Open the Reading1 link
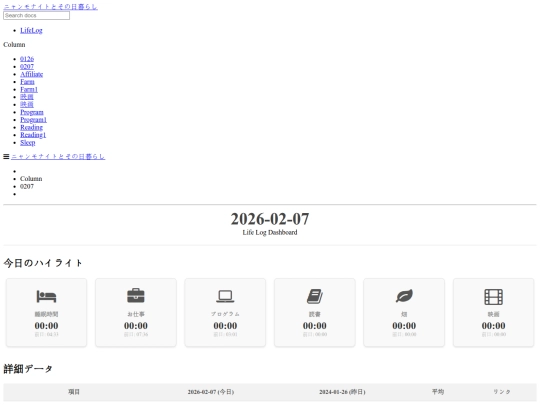This screenshot has width=540, height=405. click(x=33, y=135)
